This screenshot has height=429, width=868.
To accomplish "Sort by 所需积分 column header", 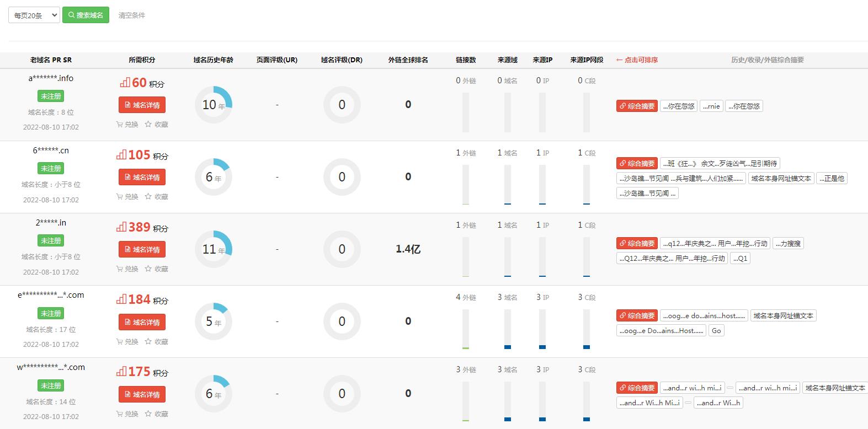I will pos(142,60).
